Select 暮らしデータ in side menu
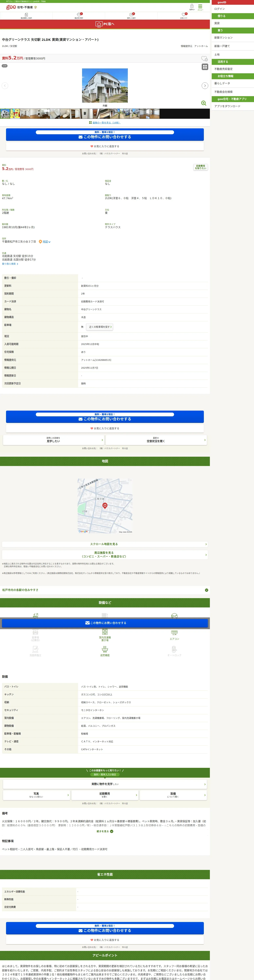 (x=233, y=83)
